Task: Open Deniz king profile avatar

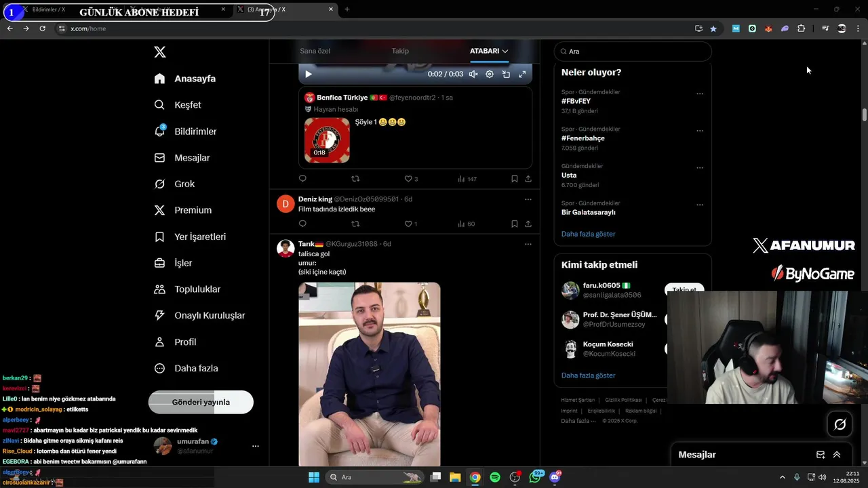Action: (285, 204)
